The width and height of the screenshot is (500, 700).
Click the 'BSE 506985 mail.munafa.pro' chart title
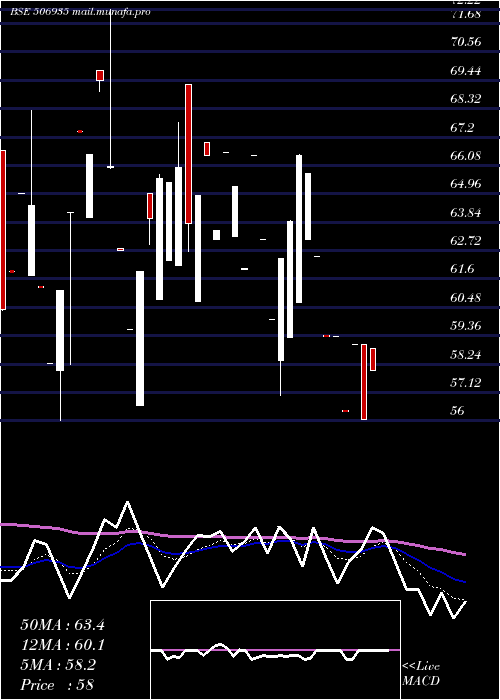click(80, 12)
